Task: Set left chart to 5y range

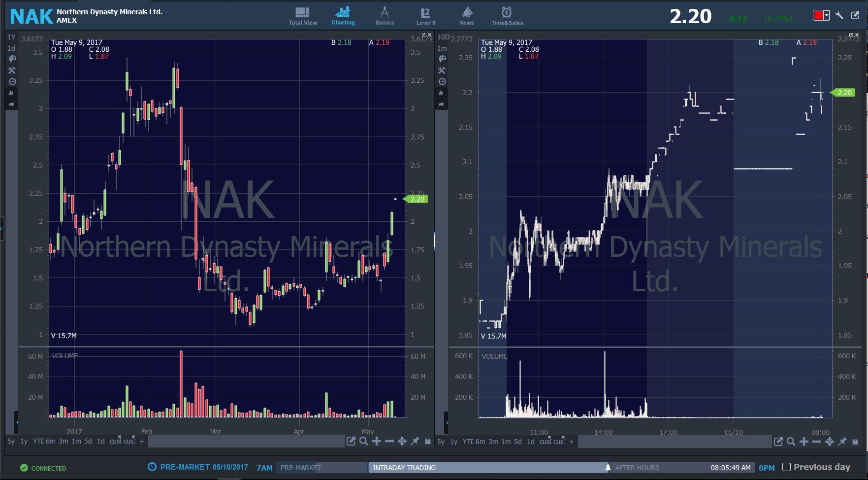Action: point(11,442)
